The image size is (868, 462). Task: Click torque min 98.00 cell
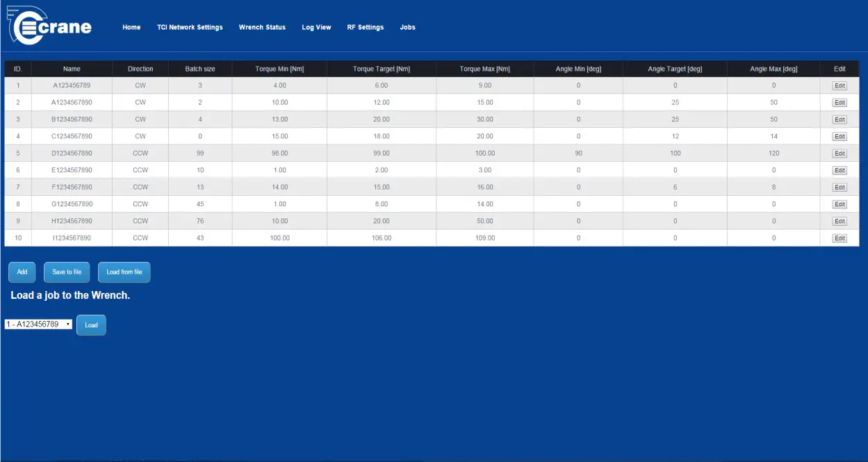coord(279,154)
